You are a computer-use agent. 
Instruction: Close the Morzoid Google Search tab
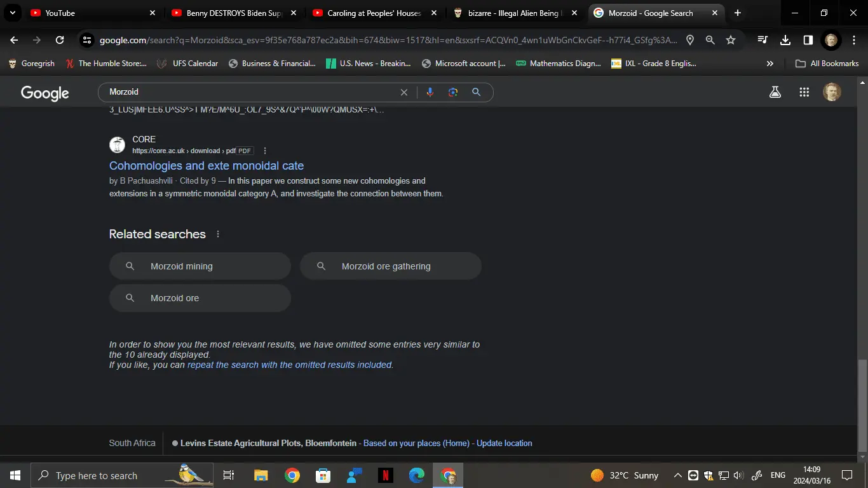[x=715, y=13]
